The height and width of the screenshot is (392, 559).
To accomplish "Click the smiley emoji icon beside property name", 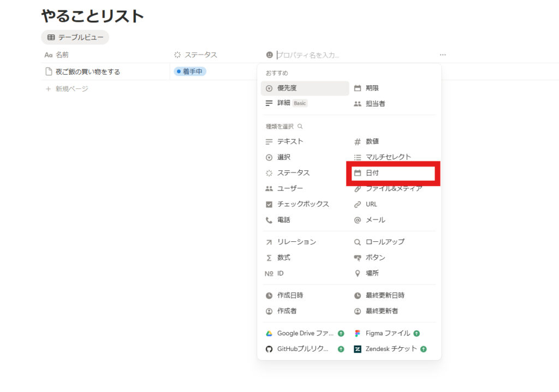I will point(269,55).
